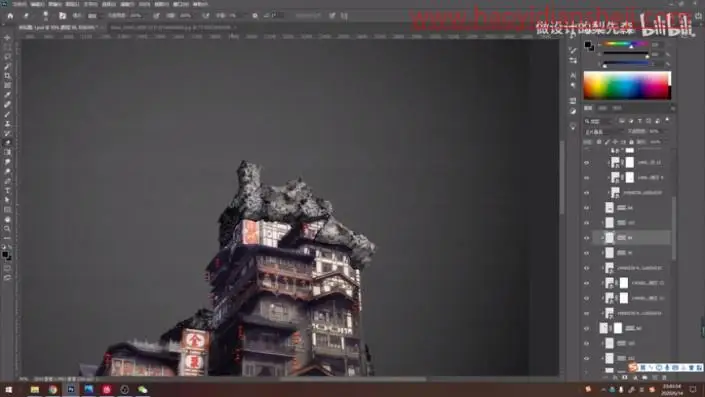The width and height of the screenshot is (705, 397).
Task: Select the Hand tool
Action: tap(7, 219)
